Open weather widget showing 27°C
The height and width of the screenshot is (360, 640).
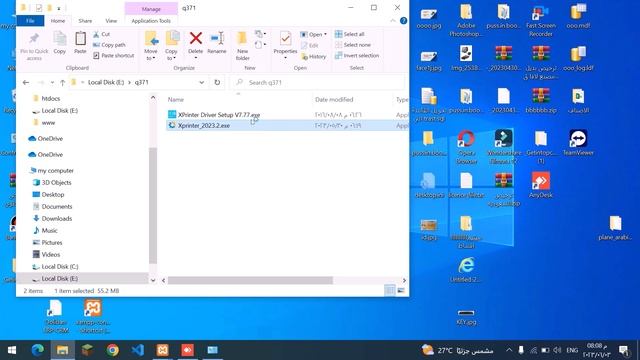(457, 350)
